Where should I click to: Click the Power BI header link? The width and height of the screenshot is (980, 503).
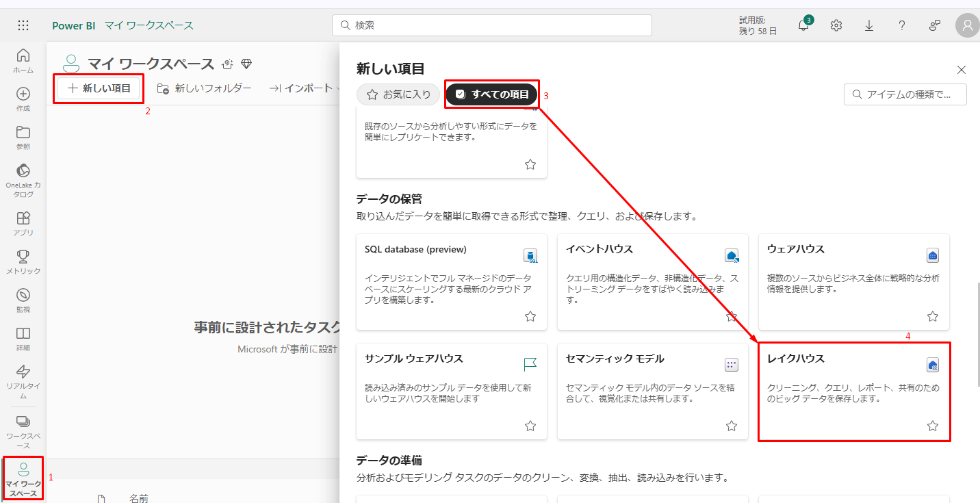74,25
